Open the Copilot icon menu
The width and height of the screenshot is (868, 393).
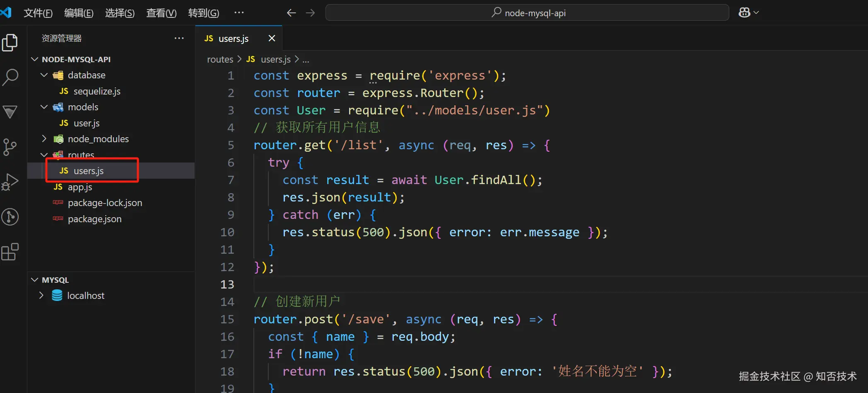tap(744, 12)
